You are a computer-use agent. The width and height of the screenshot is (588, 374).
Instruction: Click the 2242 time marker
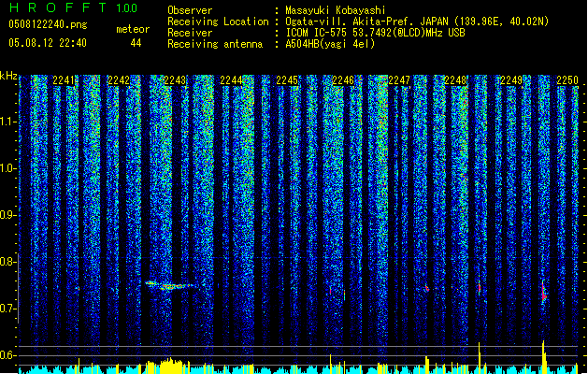pos(119,80)
